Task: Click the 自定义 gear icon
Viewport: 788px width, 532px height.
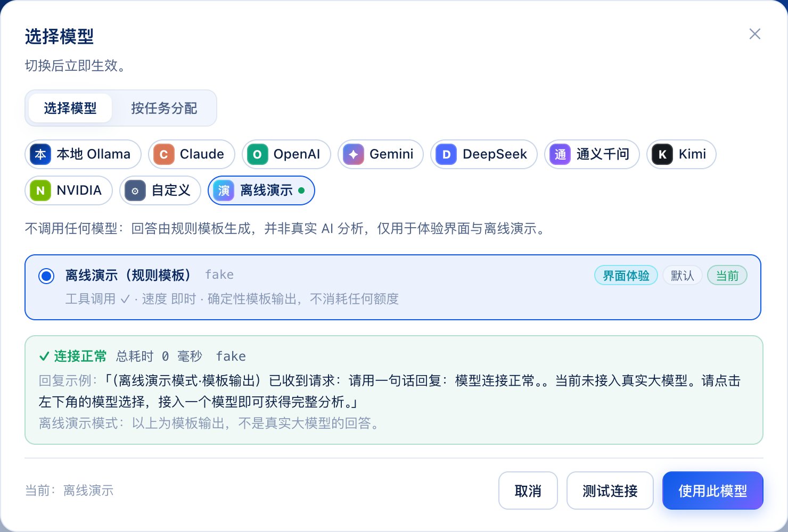Action: pos(135,190)
